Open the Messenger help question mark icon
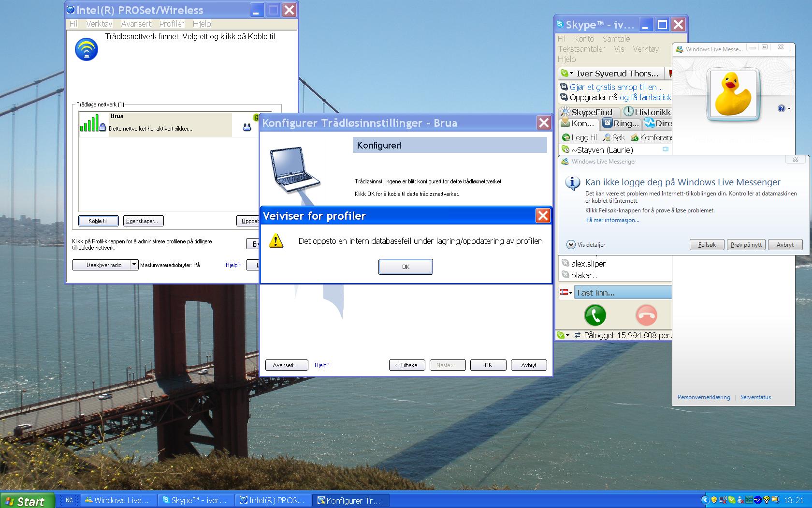Image resolution: width=812 pixels, height=508 pixels. coord(782,108)
